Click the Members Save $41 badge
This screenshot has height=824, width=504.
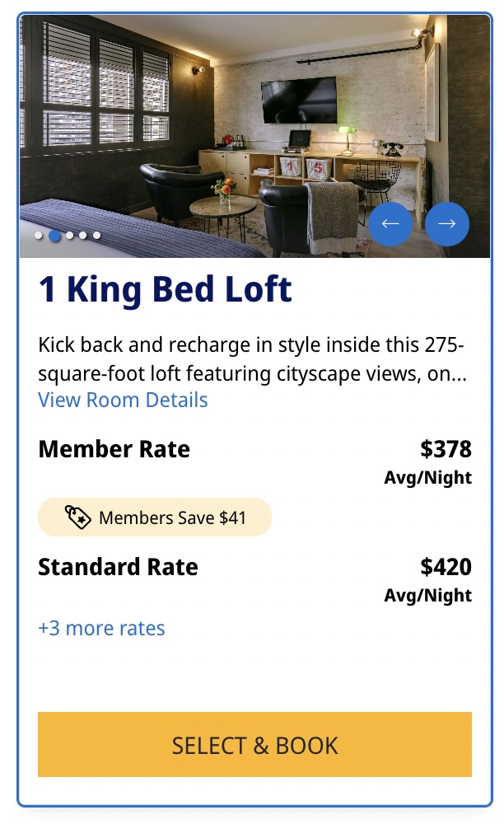pos(154,517)
